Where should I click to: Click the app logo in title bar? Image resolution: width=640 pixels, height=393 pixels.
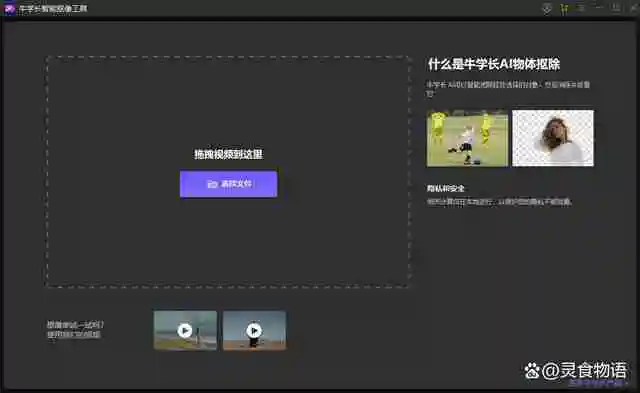point(9,8)
